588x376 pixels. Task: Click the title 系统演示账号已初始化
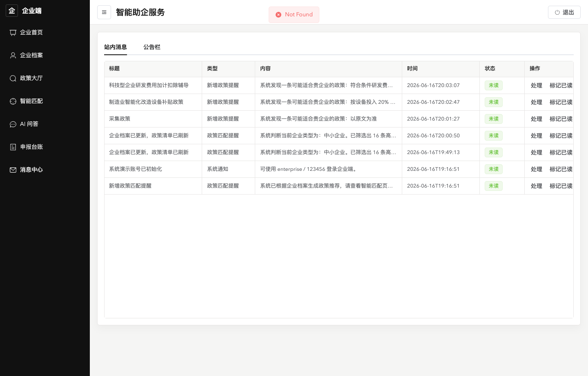(x=136, y=169)
